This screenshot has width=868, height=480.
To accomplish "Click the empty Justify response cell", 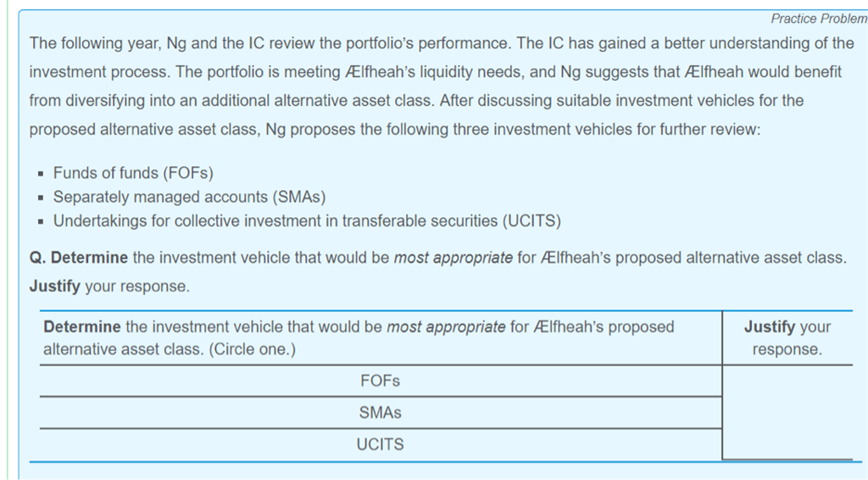I will pyautogui.click(x=787, y=412).
